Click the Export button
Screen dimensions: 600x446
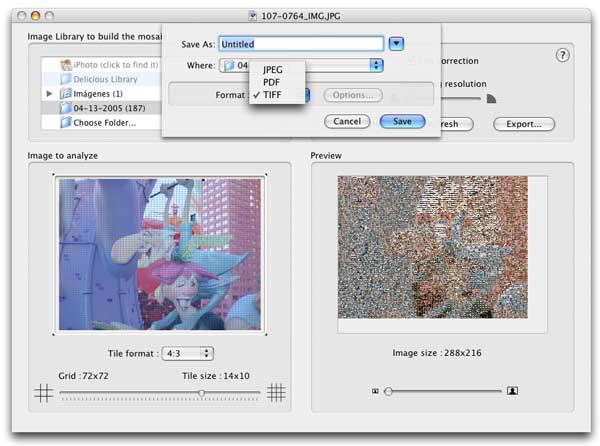tap(523, 124)
